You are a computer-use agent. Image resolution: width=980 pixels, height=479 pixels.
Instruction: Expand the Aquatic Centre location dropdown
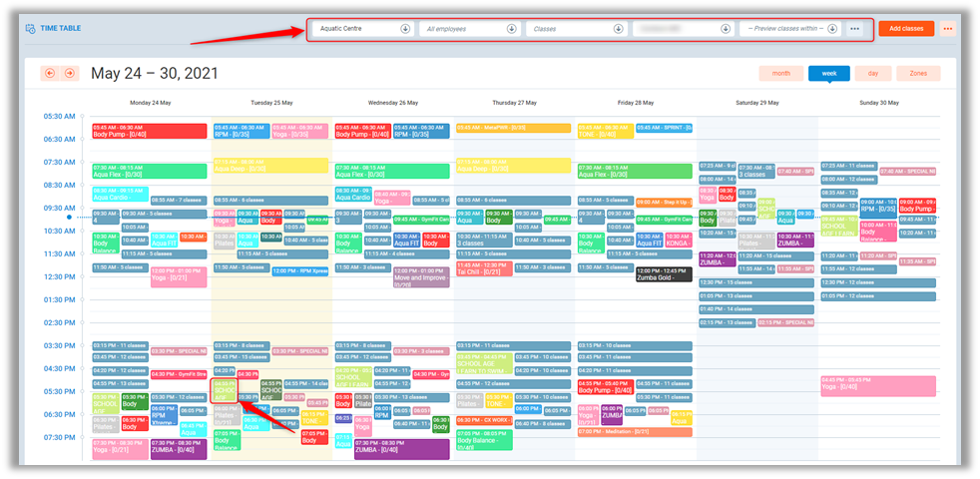click(x=359, y=29)
